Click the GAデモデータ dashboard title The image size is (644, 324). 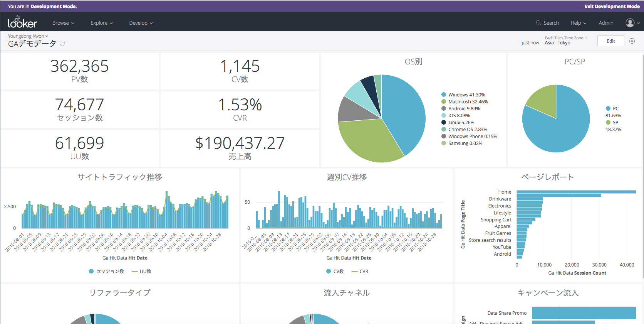pos(32,44)
